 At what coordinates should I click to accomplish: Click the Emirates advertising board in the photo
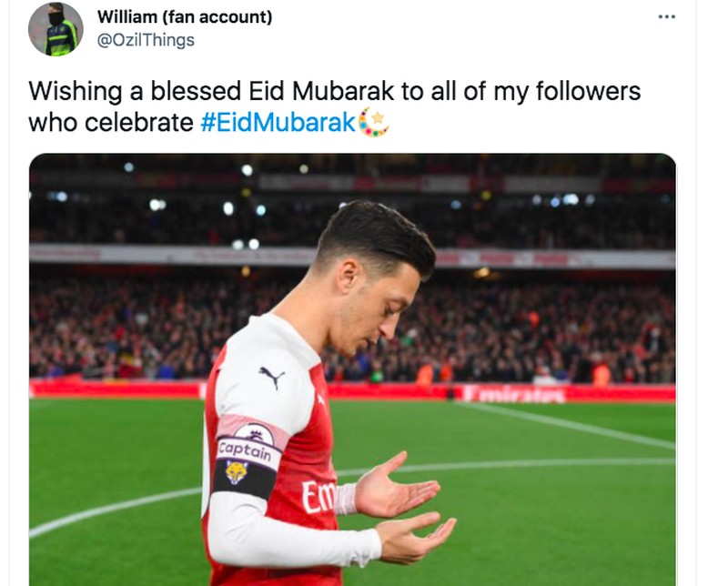pyautogui.click(x=513, y=394)
